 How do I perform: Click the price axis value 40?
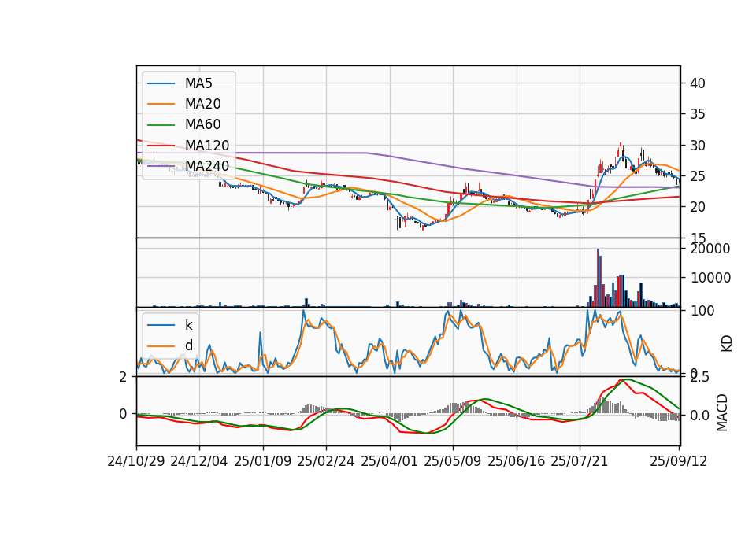pyautogui.click(x=698, y=83)
